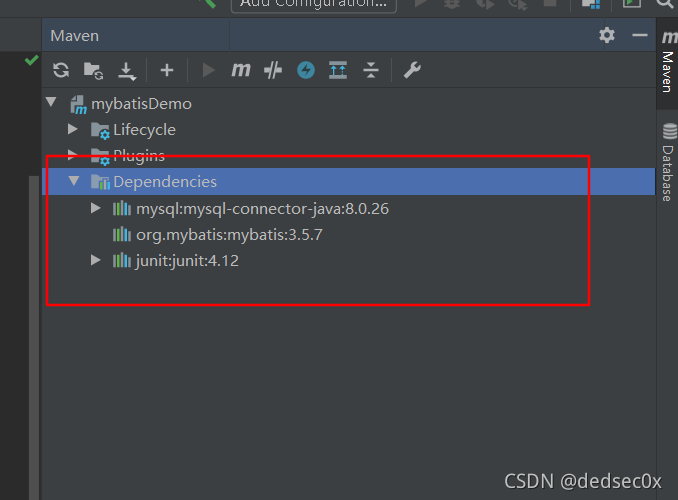This screenshot has width=678, height=500.
Task: Run Maven build with play icon
Action: pyautogui.click(x=208, y=70)
